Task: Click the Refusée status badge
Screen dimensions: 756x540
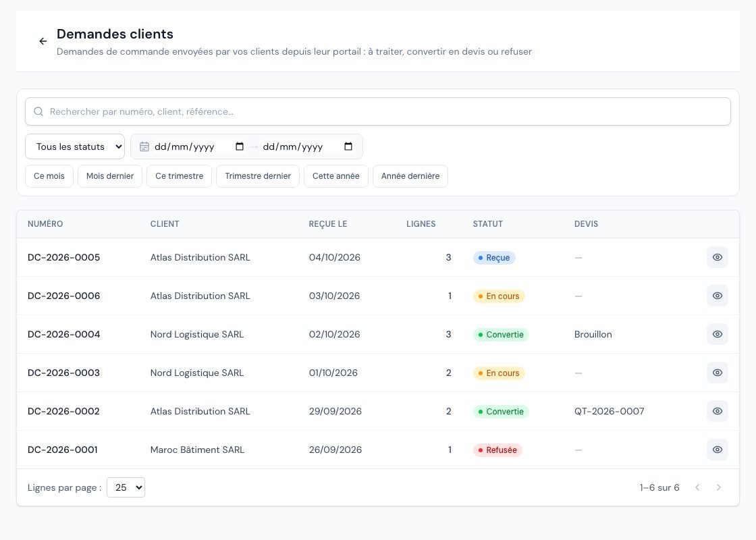Action: pyautogui.click(x=497, y=450)
